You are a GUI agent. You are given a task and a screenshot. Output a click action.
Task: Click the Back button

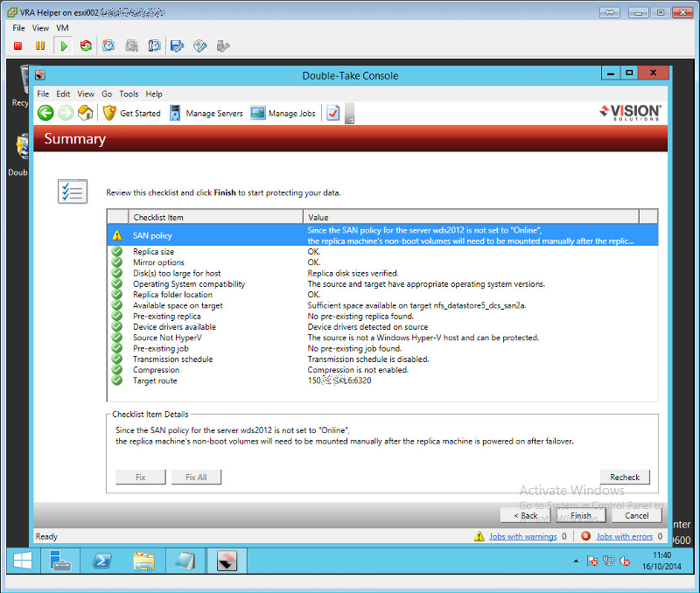[x=526, y=515]
